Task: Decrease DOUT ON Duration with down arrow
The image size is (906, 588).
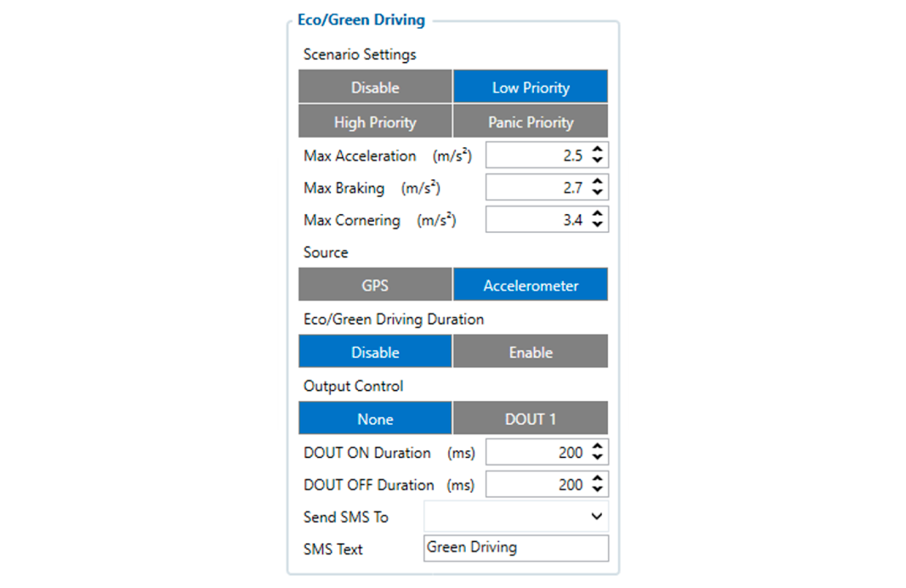Action: click(x=597, y=457)
